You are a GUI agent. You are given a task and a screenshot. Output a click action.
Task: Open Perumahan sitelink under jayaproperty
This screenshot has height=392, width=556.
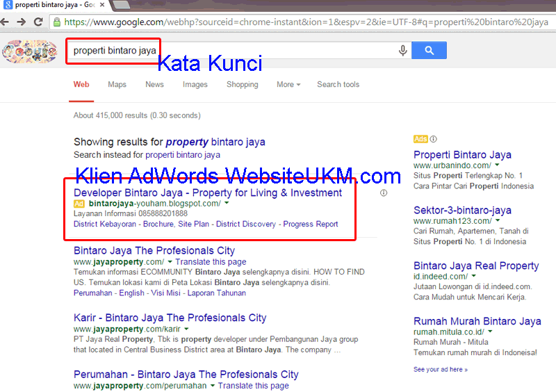[x=92, y=293]
